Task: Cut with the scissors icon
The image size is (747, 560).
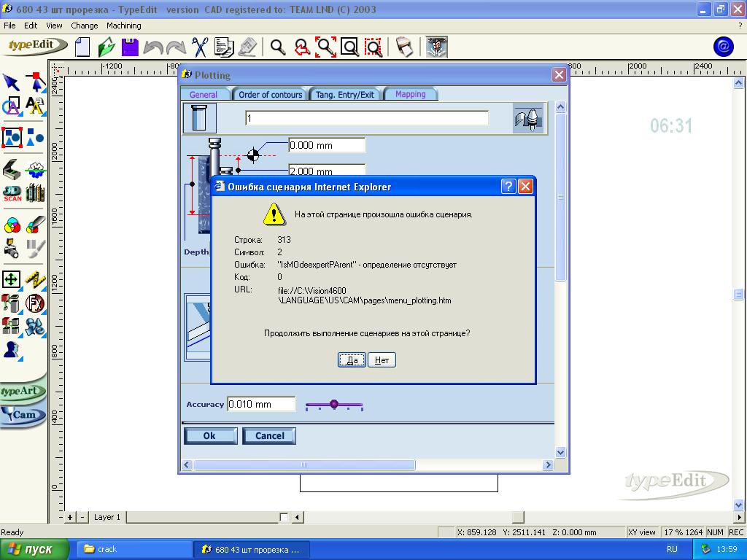Action: coord(200,47)
